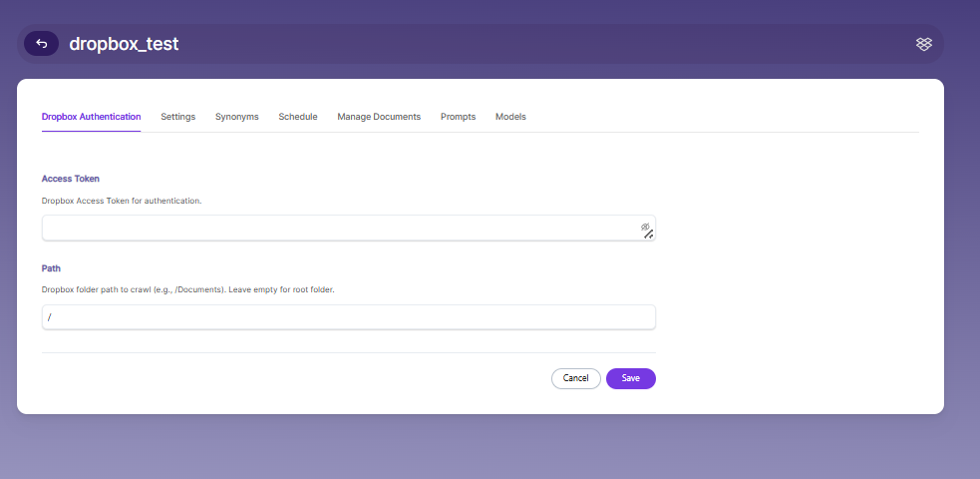Click the Dropbox logo icon in header
980x479 pixels.
pos(924,44)
